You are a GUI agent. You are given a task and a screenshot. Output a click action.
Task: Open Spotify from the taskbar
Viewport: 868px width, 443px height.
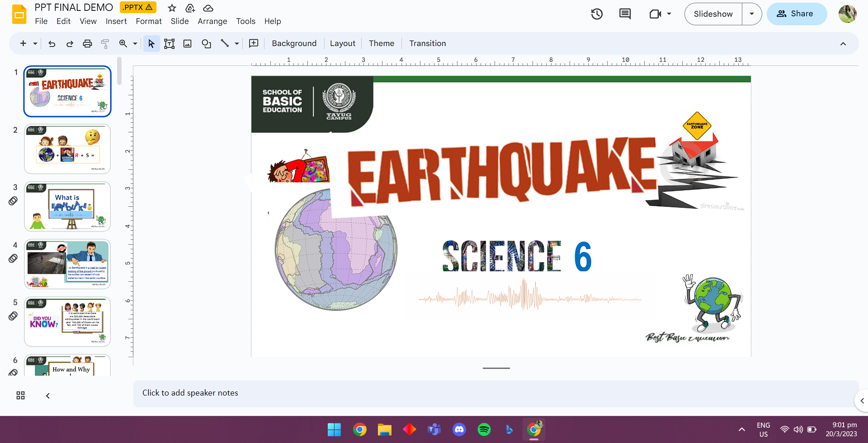pyautogui.click(x=484, y=429)
